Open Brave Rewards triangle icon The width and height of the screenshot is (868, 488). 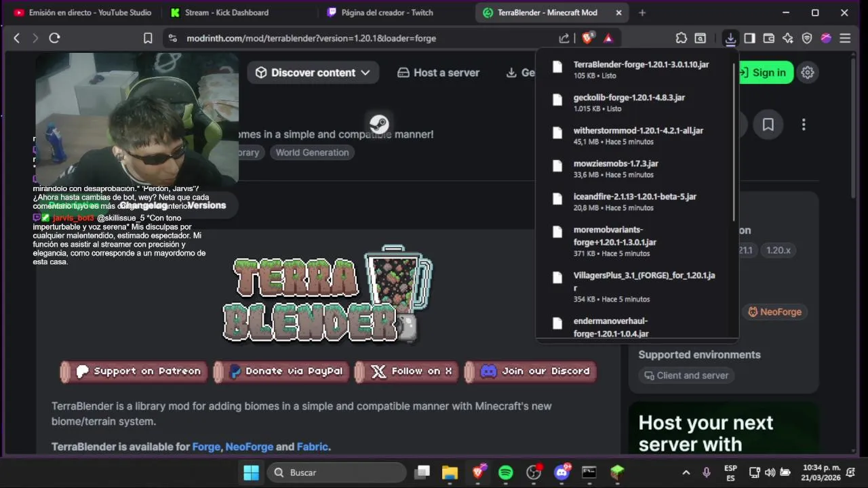point(608,39)
